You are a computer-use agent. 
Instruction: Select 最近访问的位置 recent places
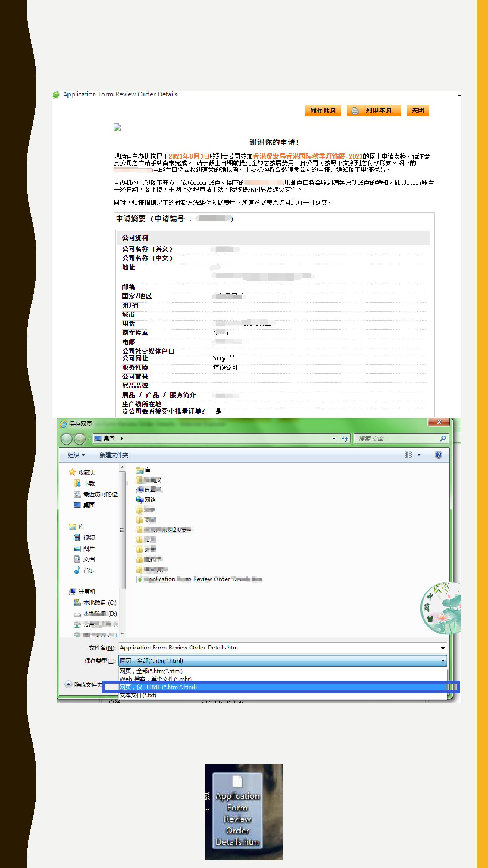[96, 494]
